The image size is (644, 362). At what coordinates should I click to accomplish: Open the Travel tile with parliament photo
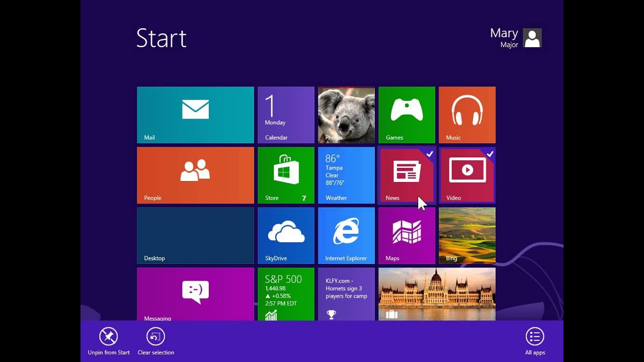[437, 294]
